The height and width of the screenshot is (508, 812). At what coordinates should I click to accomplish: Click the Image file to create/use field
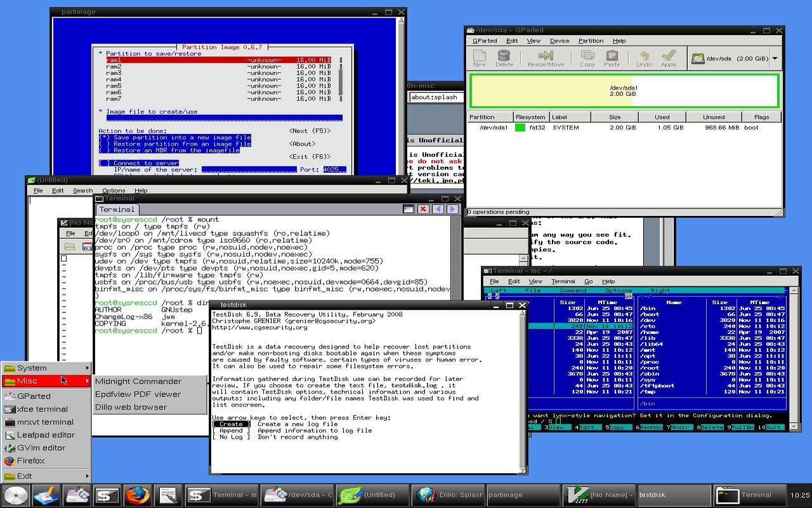point(224,118)
